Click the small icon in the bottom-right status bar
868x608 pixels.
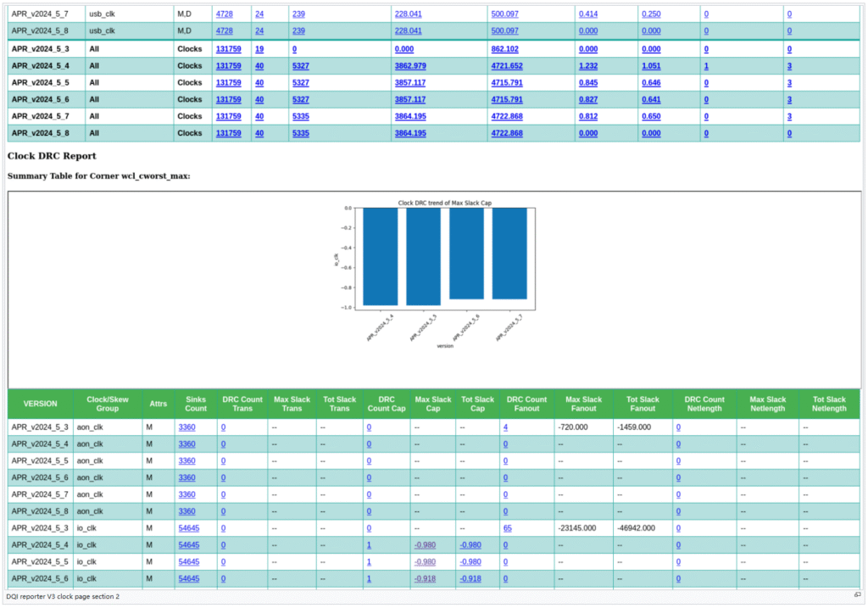point(857,595)
